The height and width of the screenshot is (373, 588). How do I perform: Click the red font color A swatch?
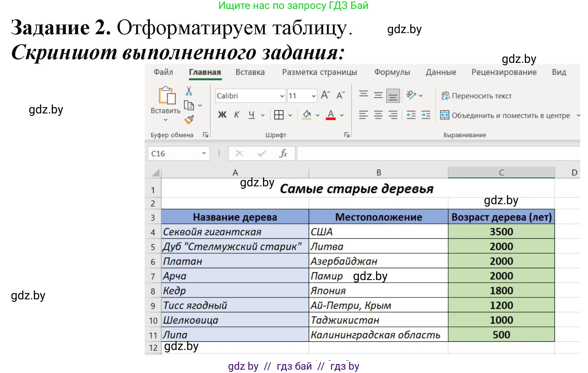click(x=331, y=115)
